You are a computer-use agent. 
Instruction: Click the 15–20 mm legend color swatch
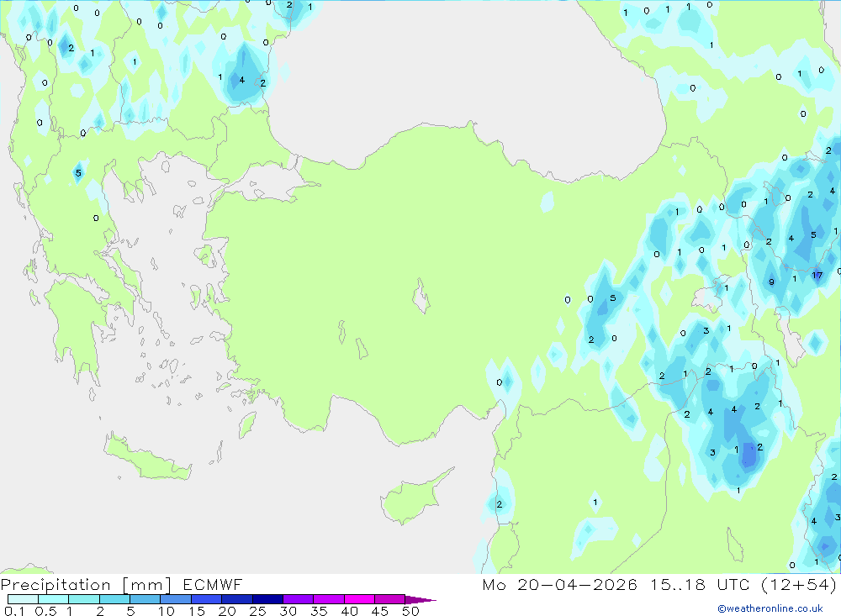[207, 599]
